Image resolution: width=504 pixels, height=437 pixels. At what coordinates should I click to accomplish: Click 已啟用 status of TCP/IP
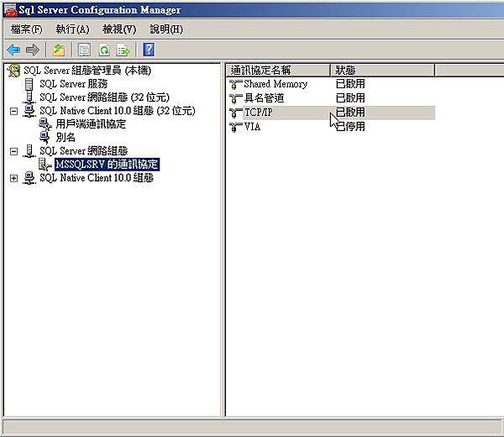point(350,113)
